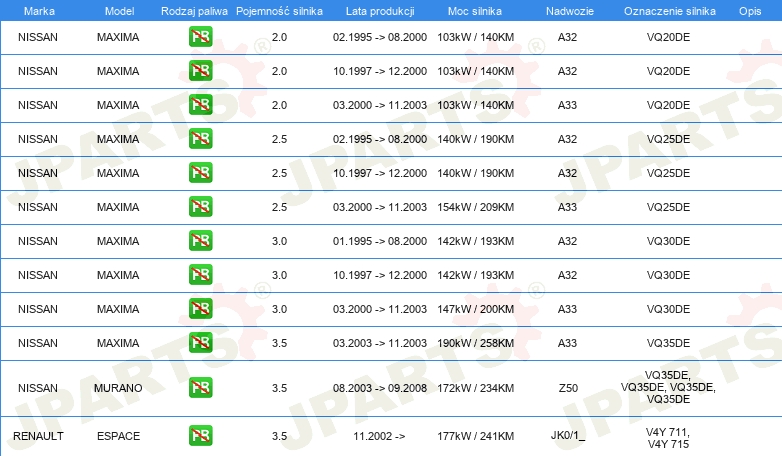Click fuel icon in 10.1997 VQ25DE row
This screenshot has width=782, height=456.
click(200, 173)
